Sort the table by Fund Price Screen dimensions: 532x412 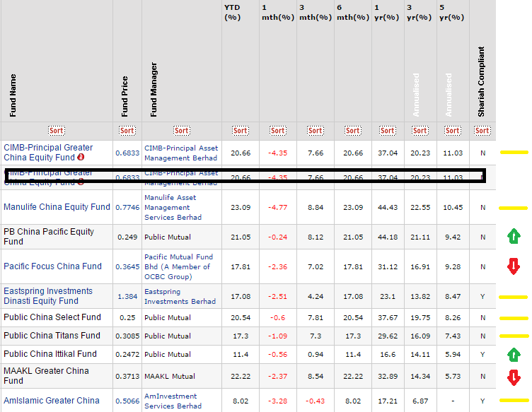127,131
